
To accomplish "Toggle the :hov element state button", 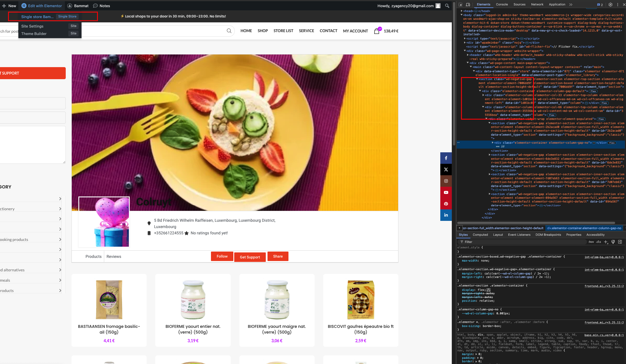I will [591, 242].
